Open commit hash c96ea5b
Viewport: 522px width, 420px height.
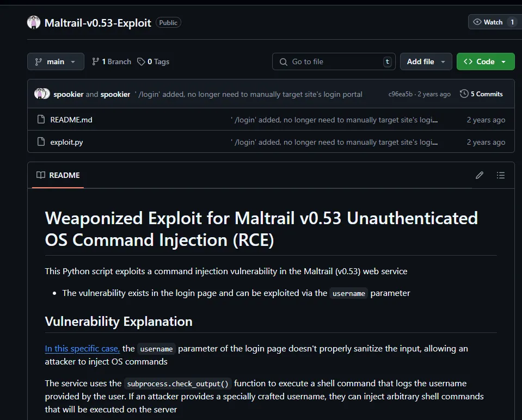pyautogui.click(x=400, y=94)
